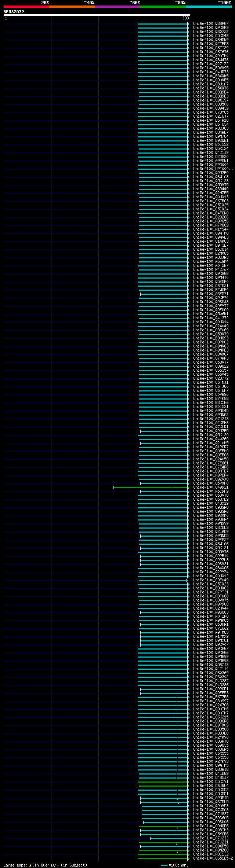Select label UniRef100_A5C9F9
Viewport: 235px width, 868px height.
[x=211, y=491]
